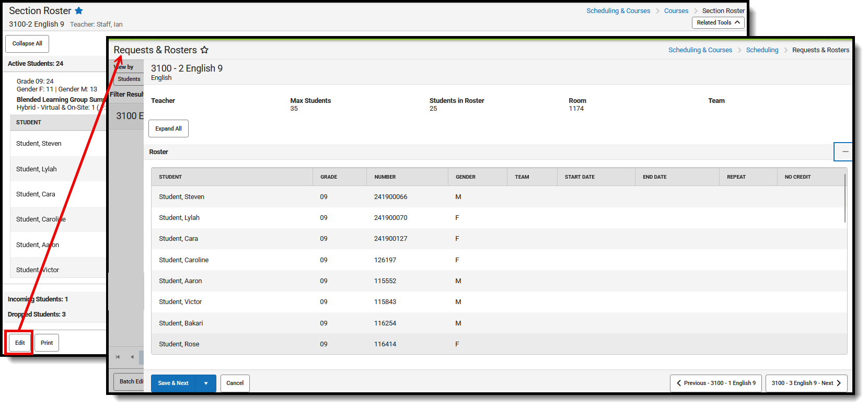Open Scheduling breadcrumb link

click(762, 50)
